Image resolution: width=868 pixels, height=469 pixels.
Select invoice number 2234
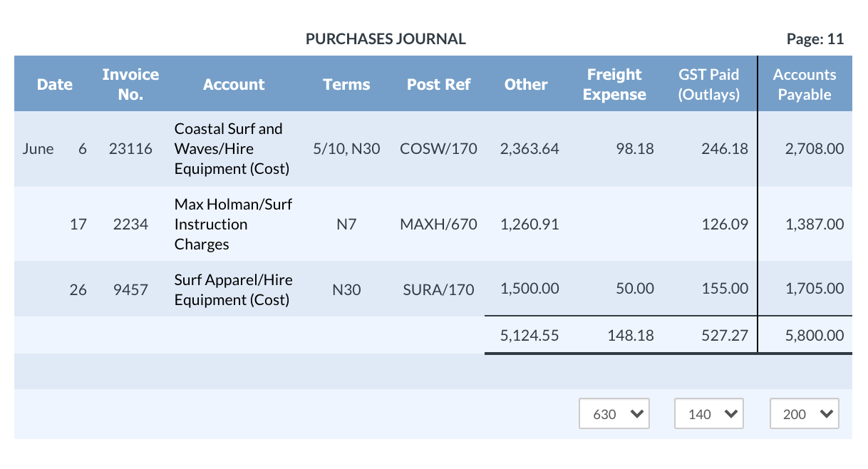pyautogui.click(x=130, y=225)
